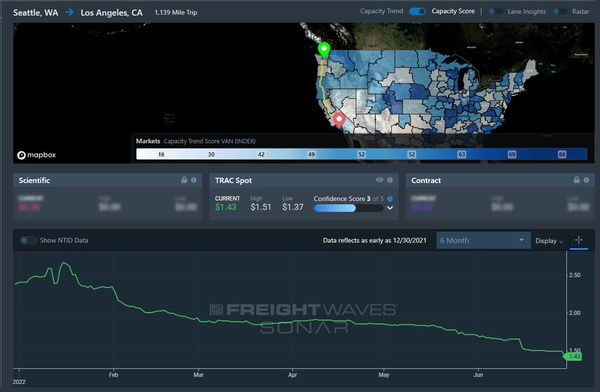
Task: Click the crosshair icon beside Display
Action: point(579,240)
